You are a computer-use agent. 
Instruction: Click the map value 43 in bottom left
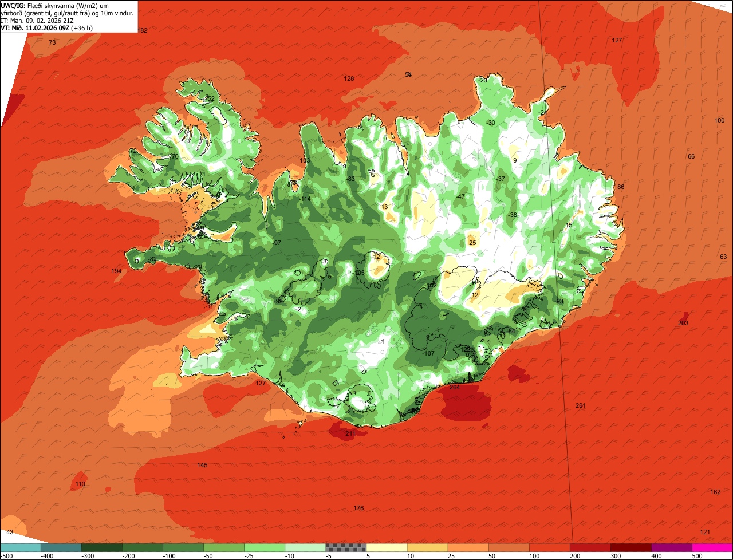pos(10,533)
